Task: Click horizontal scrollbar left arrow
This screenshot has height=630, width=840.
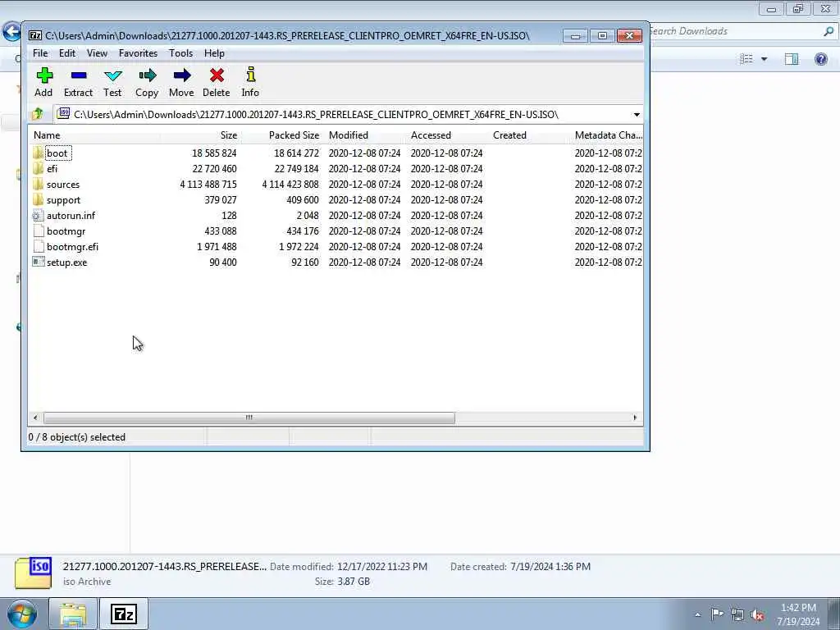Action: tap(35, 418)
